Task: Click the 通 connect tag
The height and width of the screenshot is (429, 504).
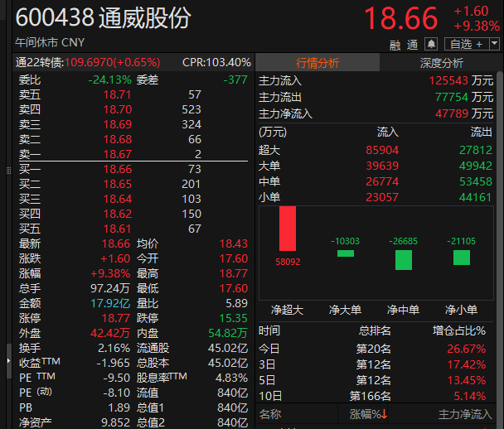Action: tap(412, 45)
